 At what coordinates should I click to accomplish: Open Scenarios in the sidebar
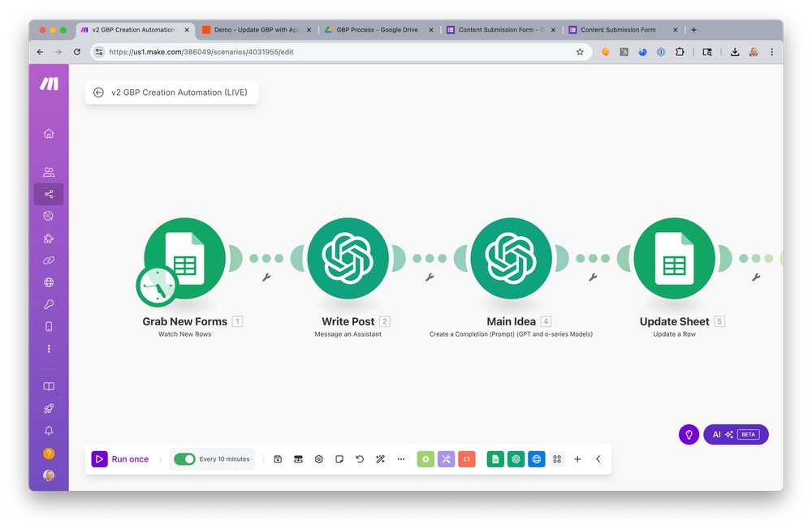49,194
